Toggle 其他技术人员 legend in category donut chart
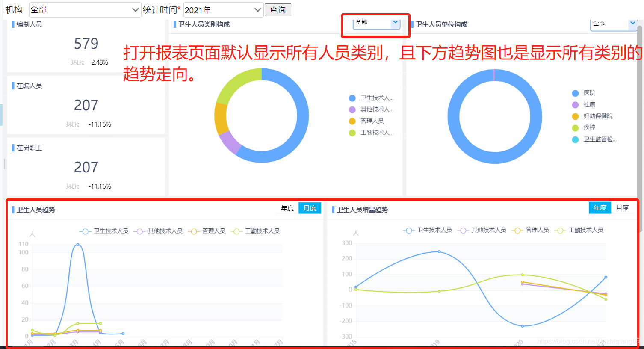 point(371,109)
